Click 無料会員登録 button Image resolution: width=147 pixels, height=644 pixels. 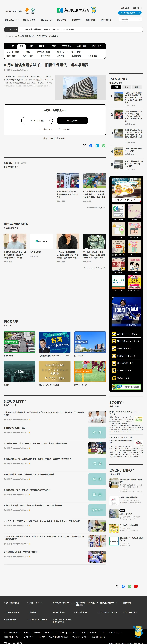(72, 120)
